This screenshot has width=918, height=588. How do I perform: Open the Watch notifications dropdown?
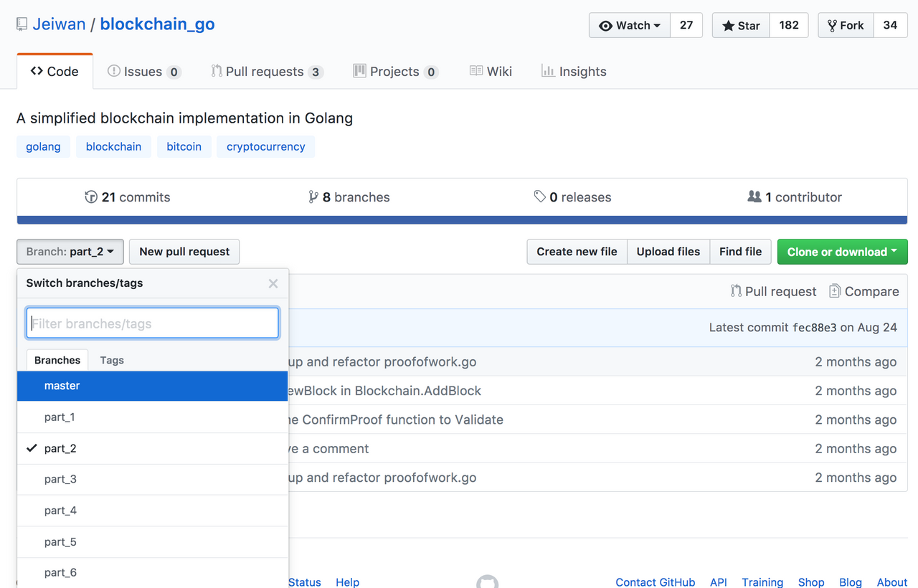pos(630,25)
